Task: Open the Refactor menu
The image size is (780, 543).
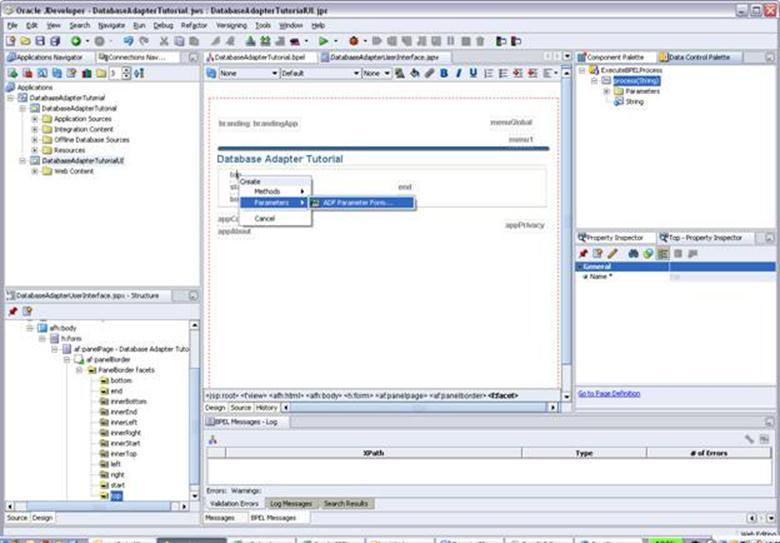Action: [194, 25]
